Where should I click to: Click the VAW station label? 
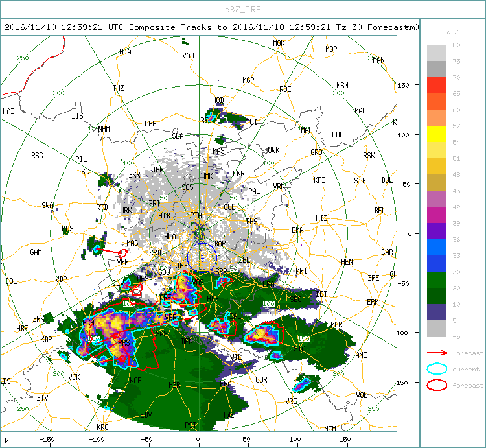pos(188,56)
